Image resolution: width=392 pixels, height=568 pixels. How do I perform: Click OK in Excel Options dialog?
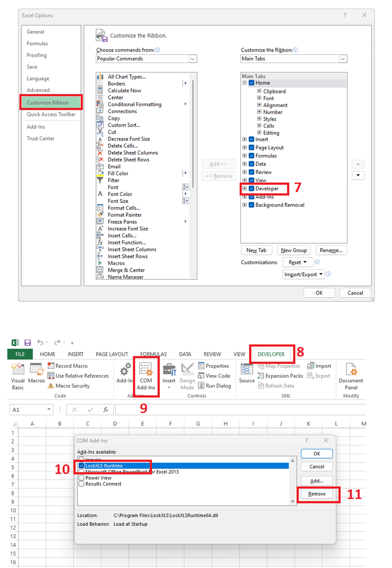(319, 293)
